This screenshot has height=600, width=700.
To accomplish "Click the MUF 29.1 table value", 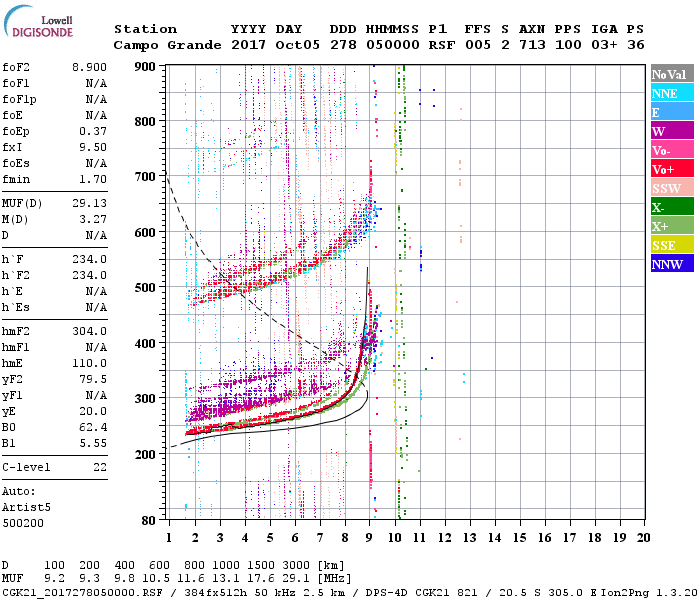I will tap(296, 579).
